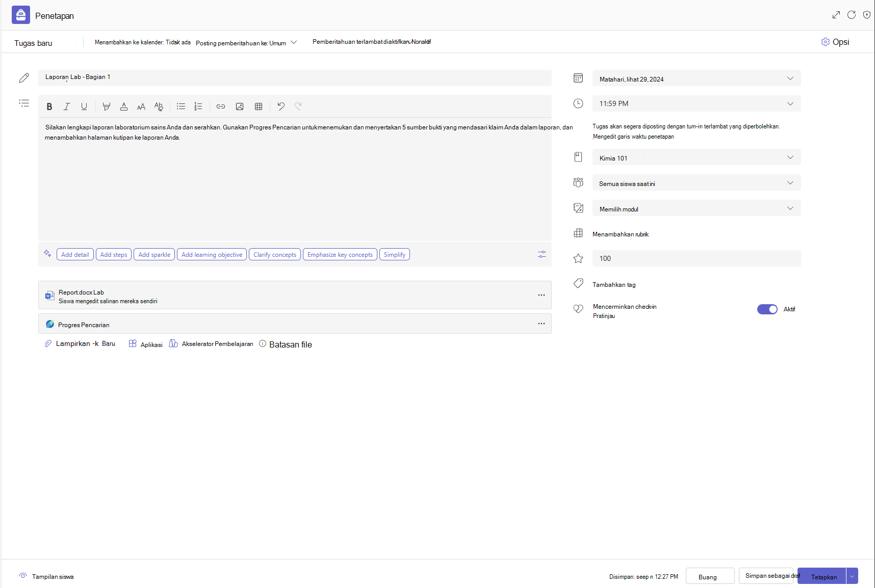This screenshot has height=588, width=875.
Task: Click the Menambahkan ke kalender setting
Action: [x=143, y=42]
